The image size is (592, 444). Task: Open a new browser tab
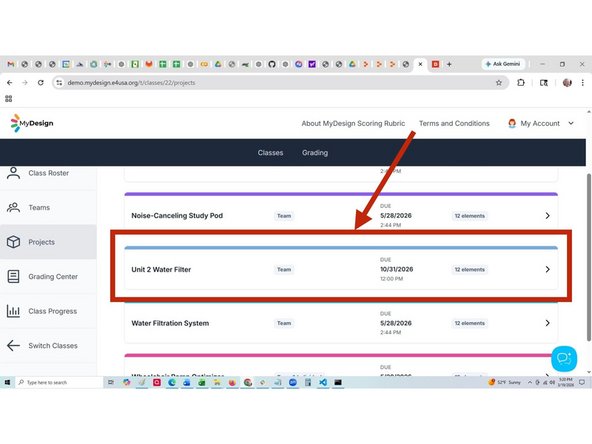pos(449,64)
